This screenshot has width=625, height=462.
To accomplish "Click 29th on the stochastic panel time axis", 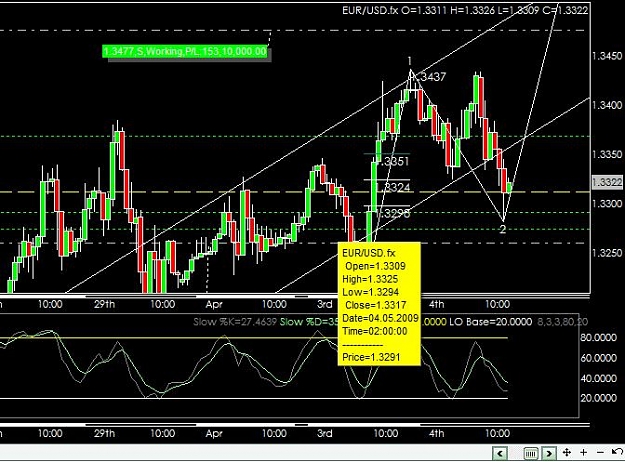I will point(104,433).
